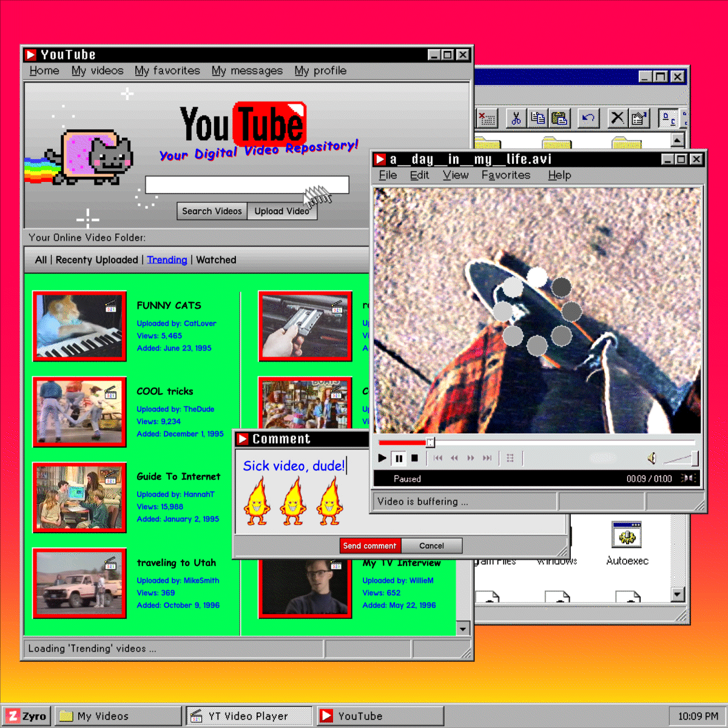This screenshot has width=728, height=728.
Task: Open the File menu in the video player
Action: [x=388, y=175]
